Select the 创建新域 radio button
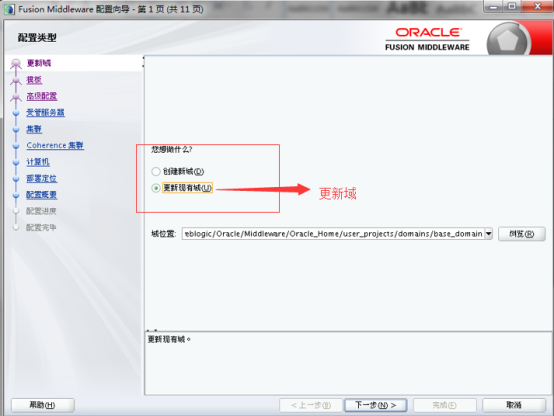This screenshot has height=416, width=554. point(156,171)
